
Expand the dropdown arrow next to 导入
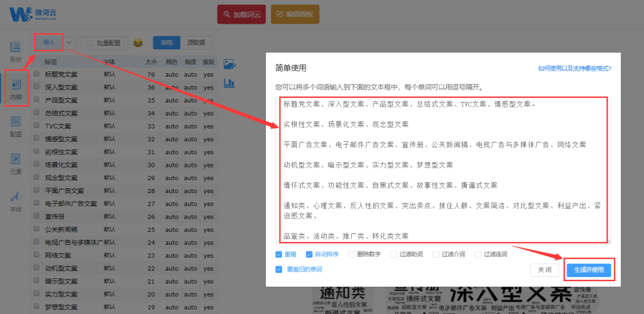[x=70, y=43]
